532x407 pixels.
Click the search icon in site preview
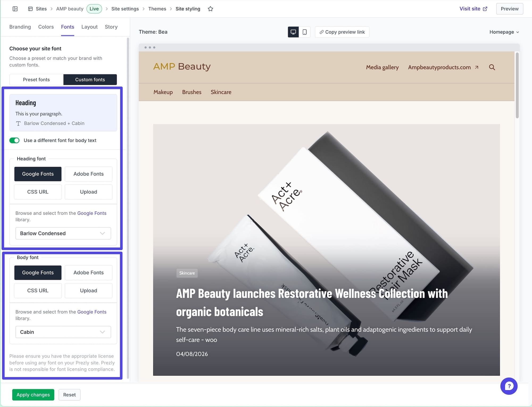[x=492, y=67]
